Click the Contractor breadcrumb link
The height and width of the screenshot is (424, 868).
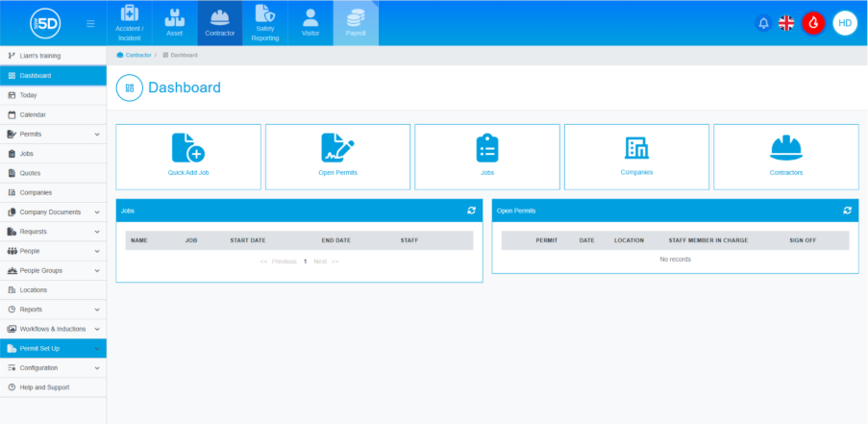137,55
